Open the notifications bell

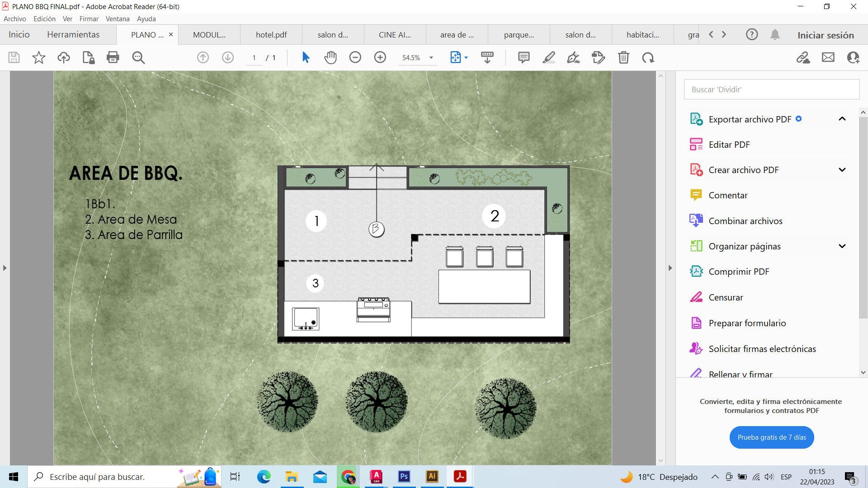(x=775, y=35)
